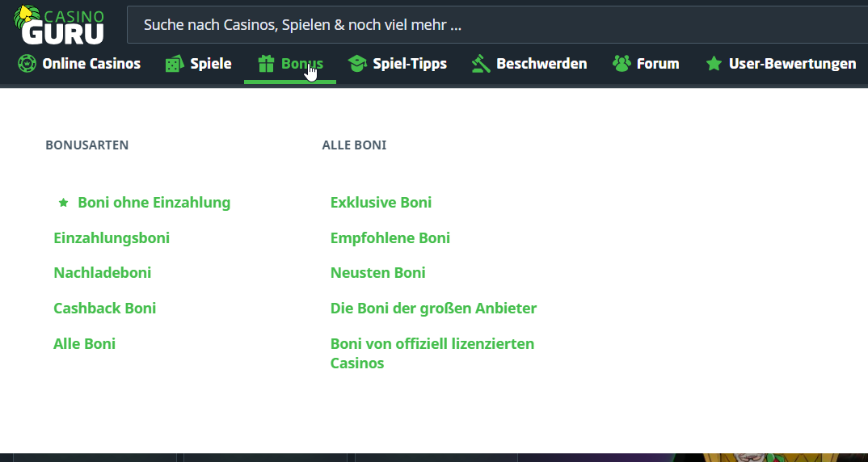The height and width of the screenshot is (462, 868).
Task: Open the Spiel-Tipps menu item
Action: click(410, 64)
